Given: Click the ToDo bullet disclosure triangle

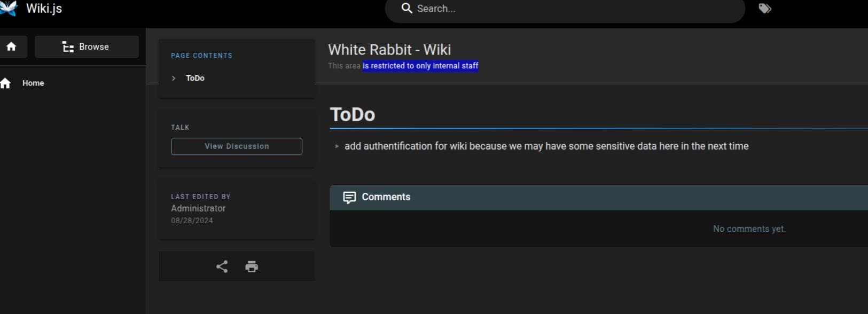Looking at the screenshot, I should coord(337,146).
